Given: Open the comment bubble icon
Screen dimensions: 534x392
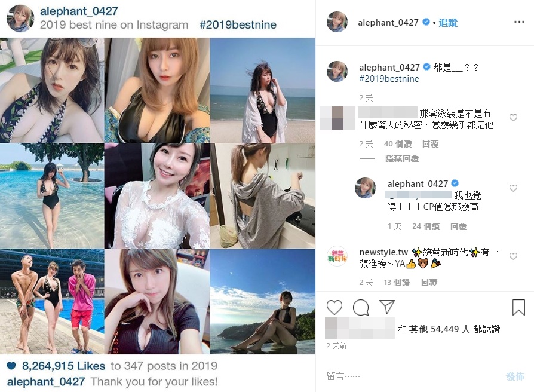Looking at the screenshot, I should 361,307.
